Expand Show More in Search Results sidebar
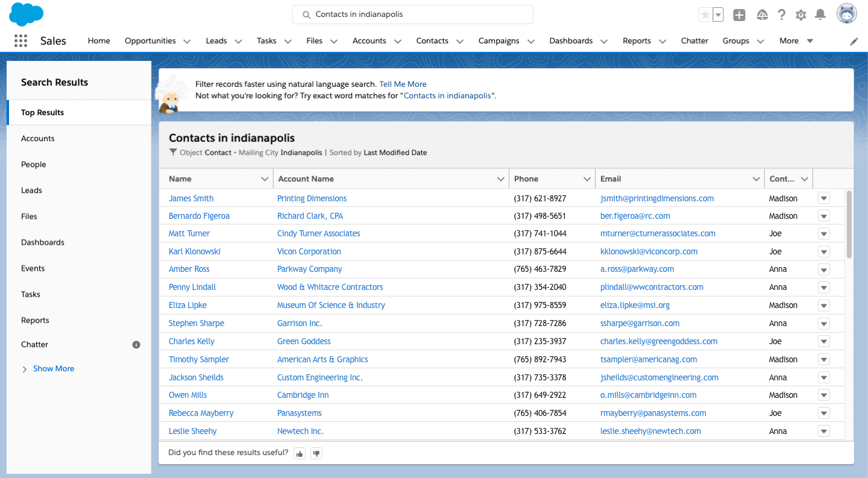Screen dimensions: 868x478 point(53,369)
